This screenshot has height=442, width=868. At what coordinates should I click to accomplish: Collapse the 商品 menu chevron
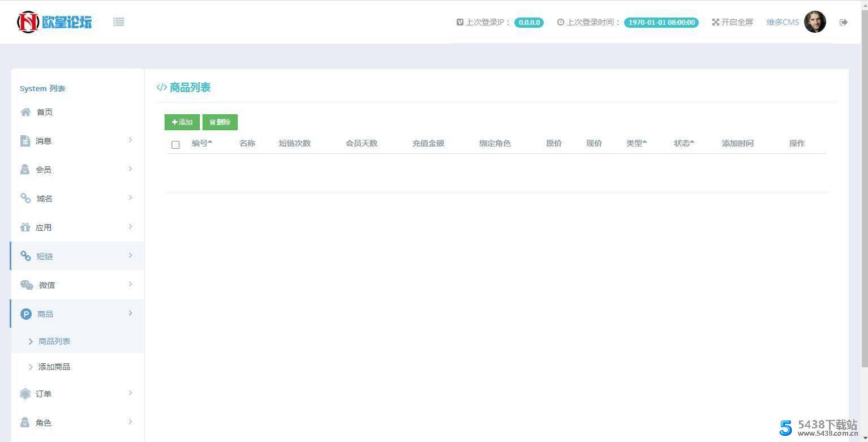[x=131, y=313]
